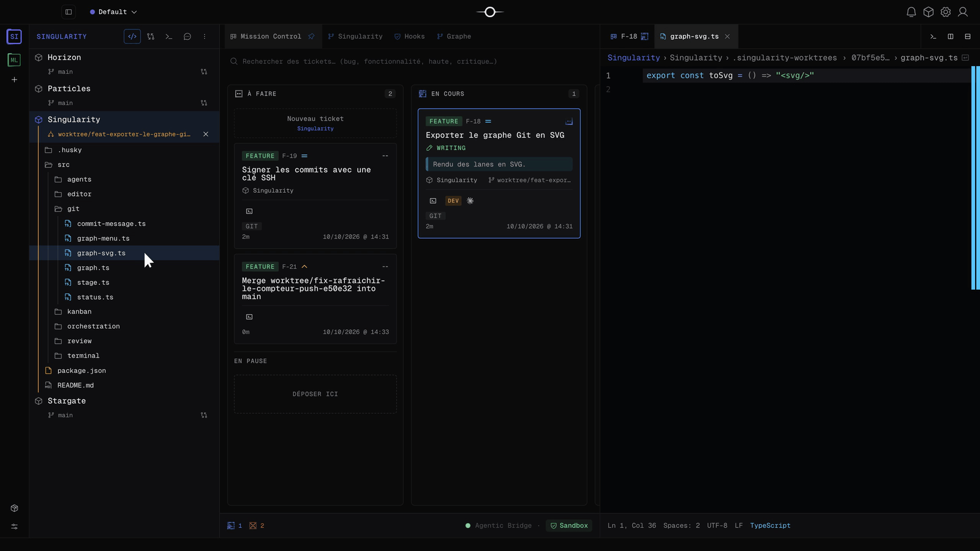The image size is (980, 551).
Task: Expand the Particles project
Action: click(124, 89)
